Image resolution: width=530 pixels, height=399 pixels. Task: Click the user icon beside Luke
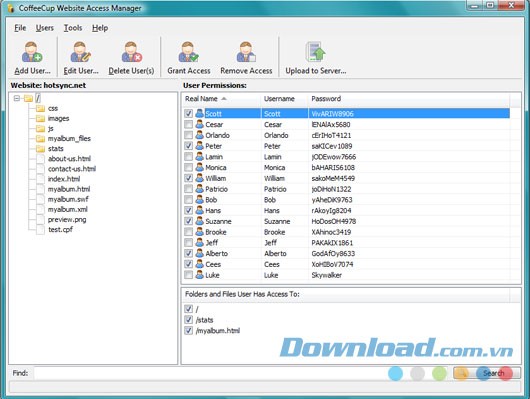tap(200, 275)
